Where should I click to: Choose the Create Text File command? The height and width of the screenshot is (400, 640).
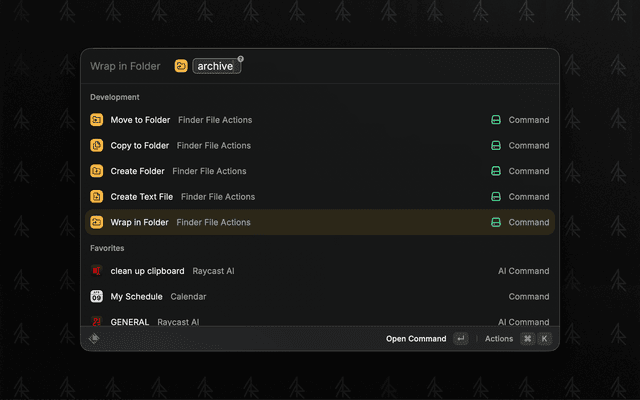[141, 197]
